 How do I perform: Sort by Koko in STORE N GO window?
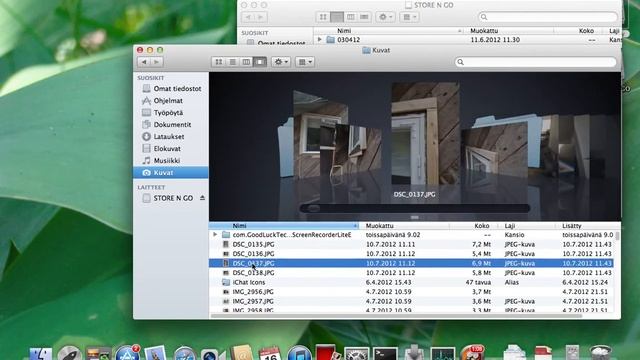[x=579, y=31]
